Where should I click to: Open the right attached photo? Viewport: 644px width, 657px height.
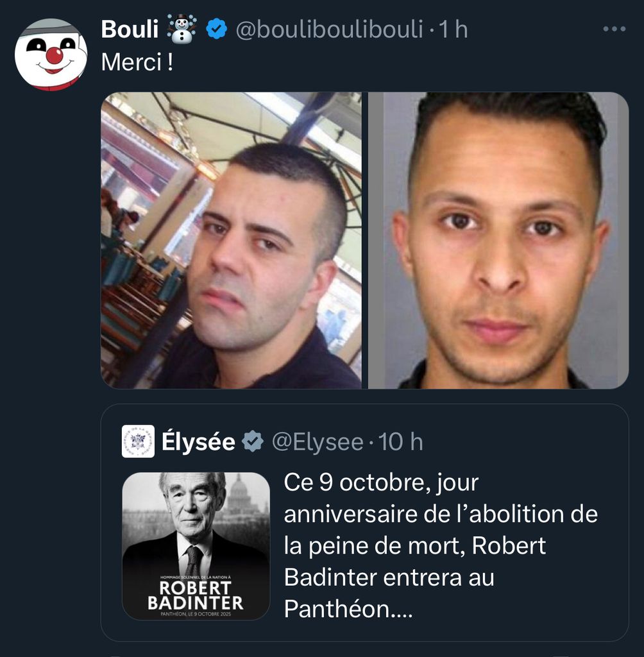click(x=498, y=240)
